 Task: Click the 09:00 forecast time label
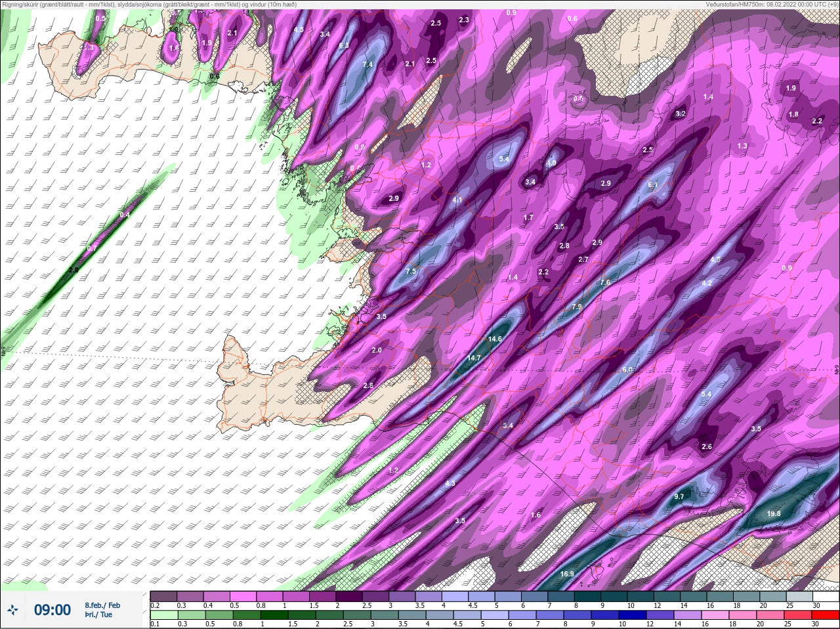click(x=52, y=610)
